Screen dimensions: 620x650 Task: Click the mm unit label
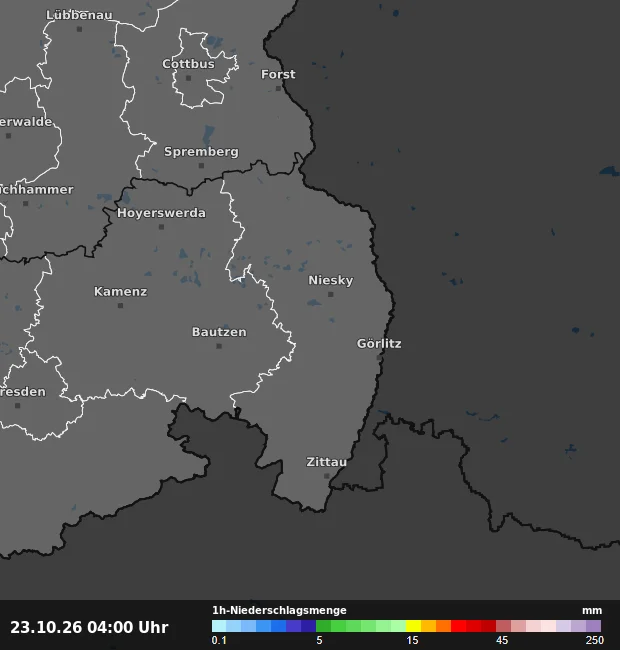(x=592, y=611)
